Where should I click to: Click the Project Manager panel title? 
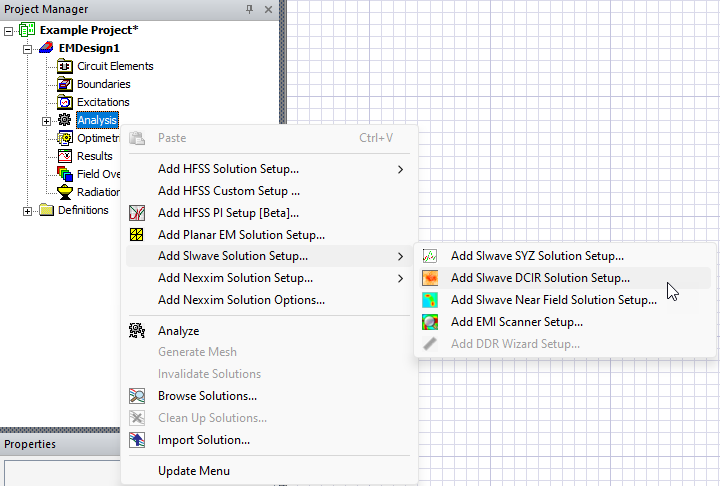[46, 9]
